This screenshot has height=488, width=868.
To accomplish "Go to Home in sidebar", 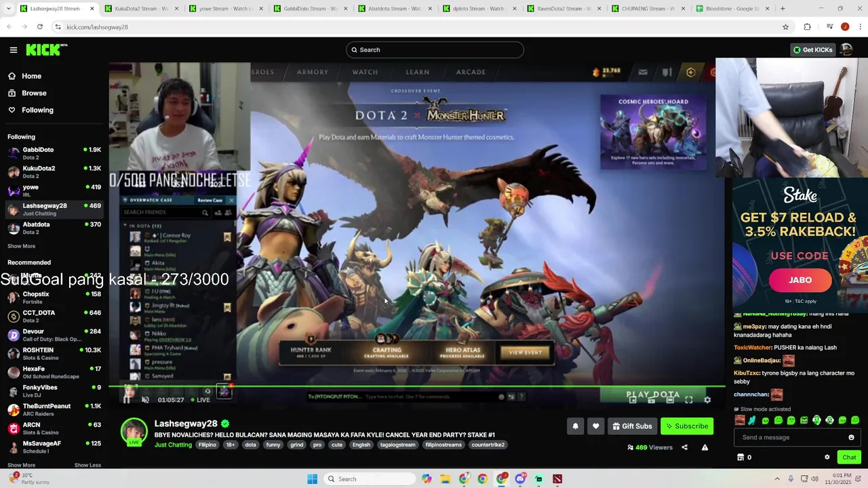I will [31, 76].
